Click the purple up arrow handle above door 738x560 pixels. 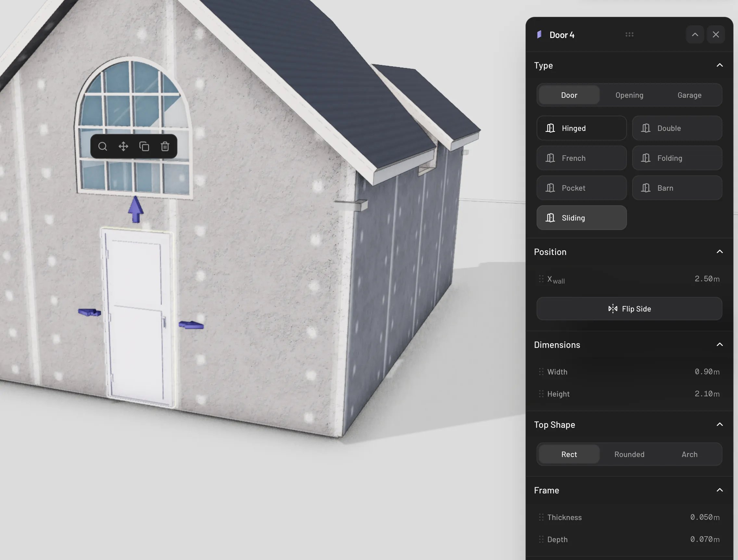click(x=136, y=209)
